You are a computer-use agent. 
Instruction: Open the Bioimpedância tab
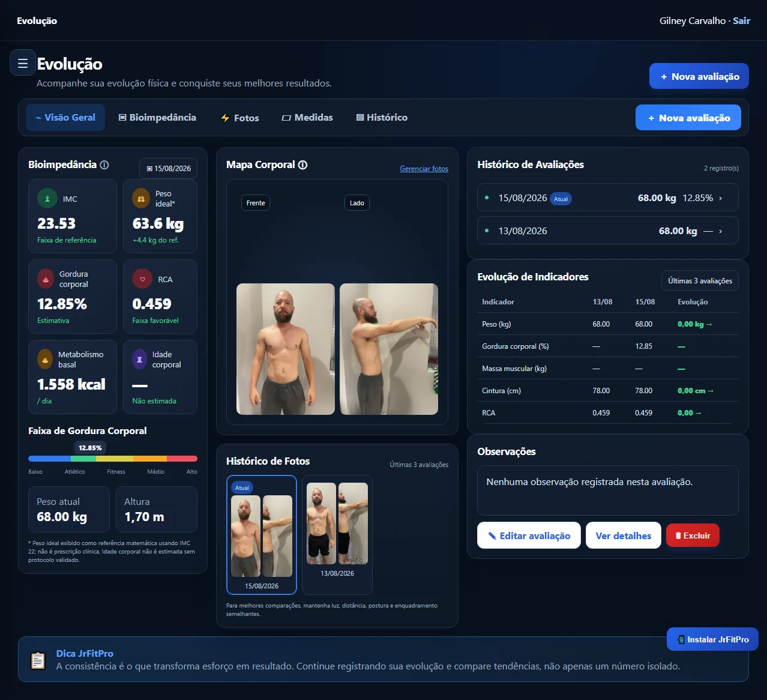pyautogui.click(x=157, y=118)
